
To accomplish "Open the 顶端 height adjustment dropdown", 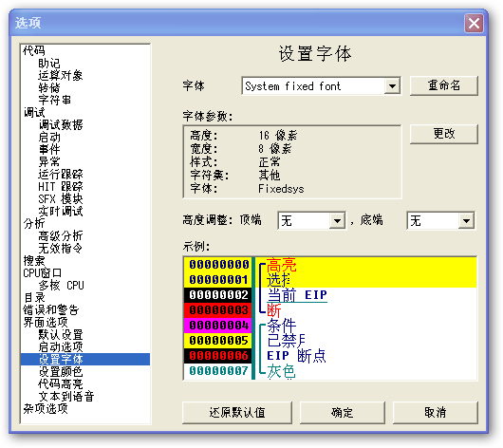I will [x=337, y=220].
